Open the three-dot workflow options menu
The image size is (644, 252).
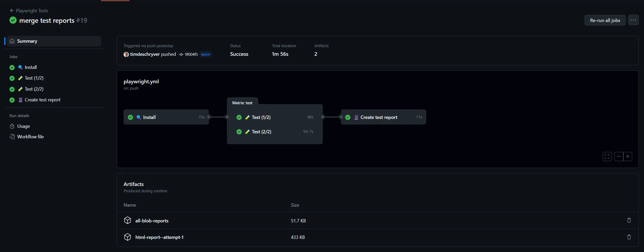click(x=634, y=20)
